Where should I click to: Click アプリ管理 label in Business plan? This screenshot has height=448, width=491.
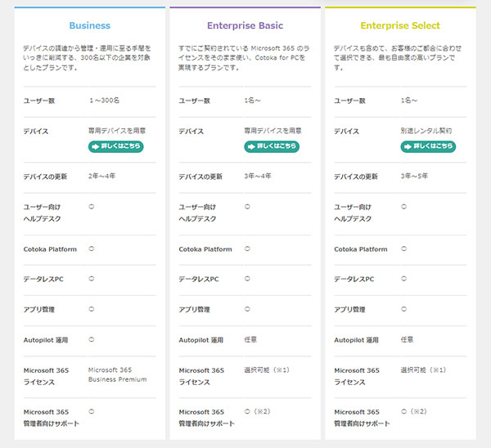pyautogui.click(x=38, y=309)
